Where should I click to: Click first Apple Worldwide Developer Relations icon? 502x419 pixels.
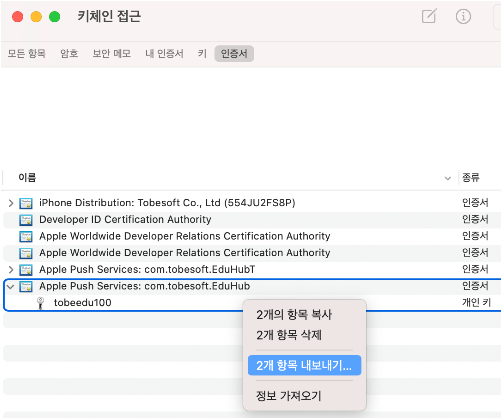(x=26, y=236)
